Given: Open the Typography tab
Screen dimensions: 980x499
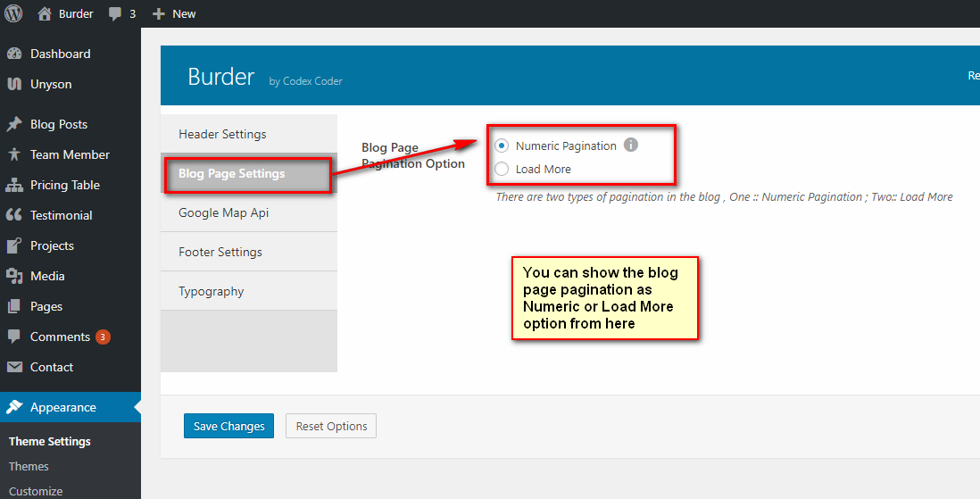Looking at the screenshot, I should pyautogui.click(x=249, y=291).
